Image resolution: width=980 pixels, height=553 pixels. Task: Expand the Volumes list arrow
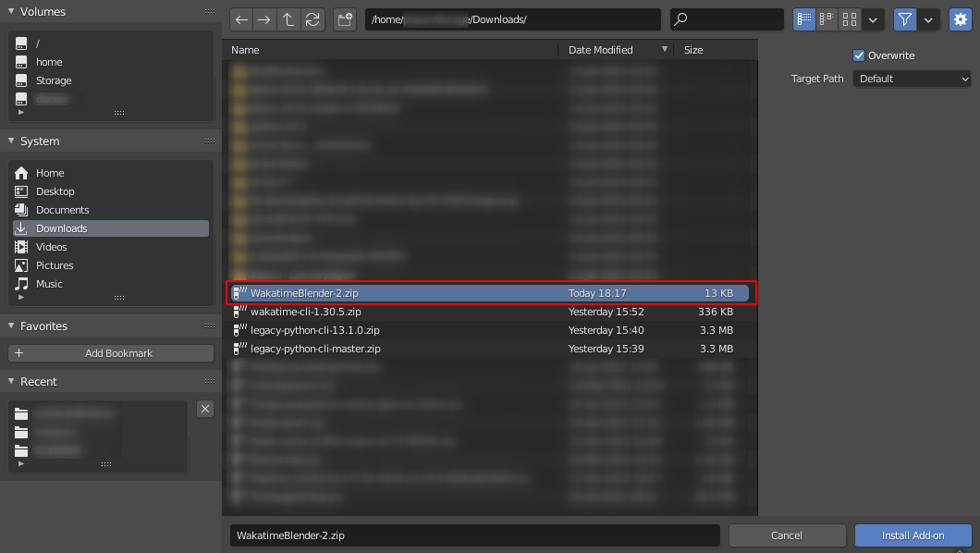(21, 113)
